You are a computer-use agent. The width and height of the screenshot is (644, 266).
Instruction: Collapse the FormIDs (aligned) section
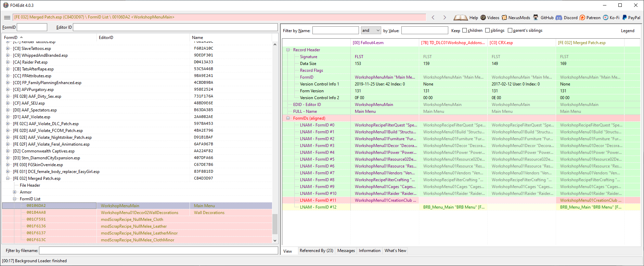tap(288, 118)
